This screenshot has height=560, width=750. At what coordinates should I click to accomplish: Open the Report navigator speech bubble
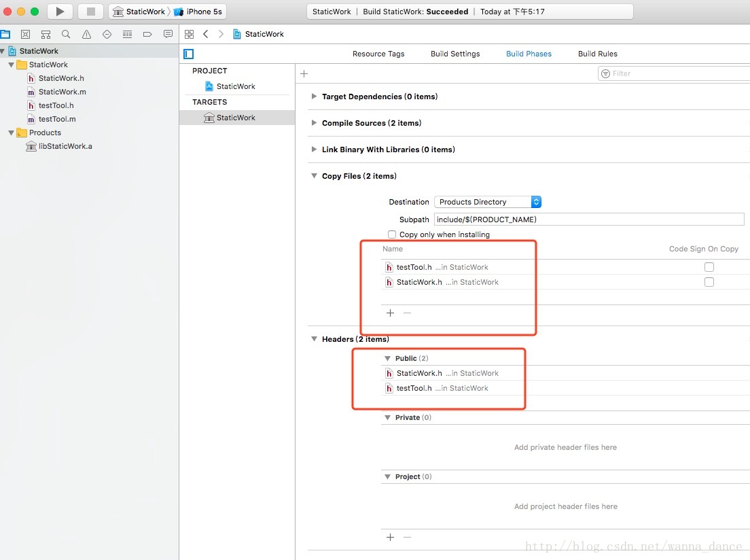tap(168, 34)
